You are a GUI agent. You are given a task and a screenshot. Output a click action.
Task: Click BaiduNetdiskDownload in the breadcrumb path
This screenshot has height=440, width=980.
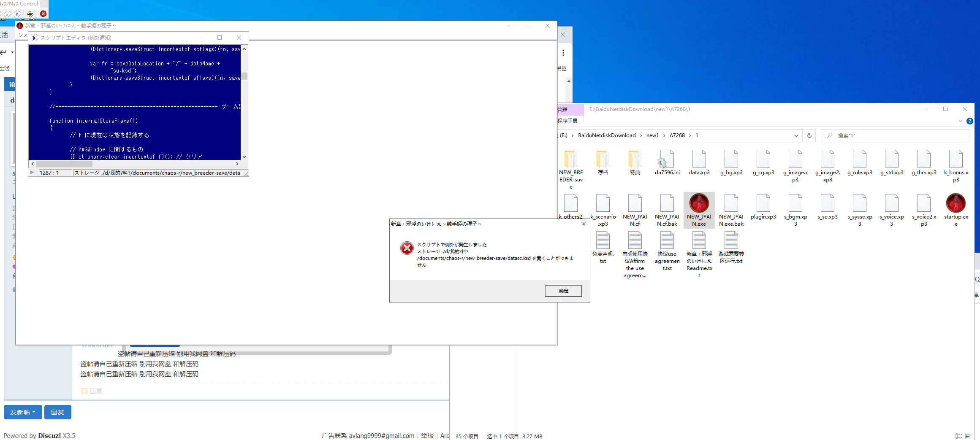(606, 135)
